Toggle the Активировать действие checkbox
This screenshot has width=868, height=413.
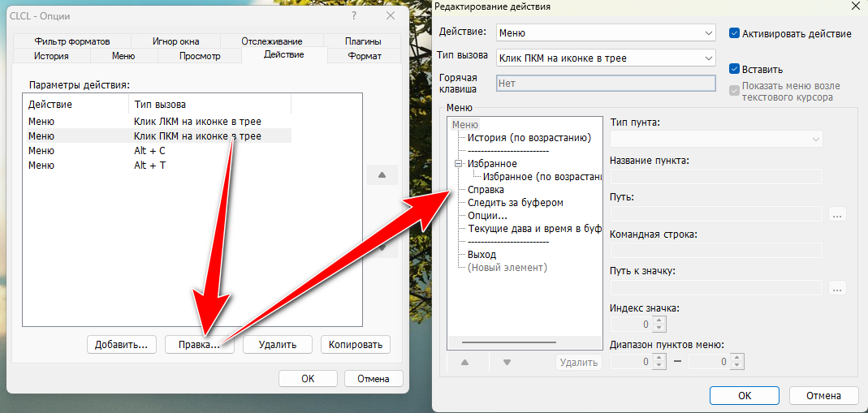[x=734, y=34]
